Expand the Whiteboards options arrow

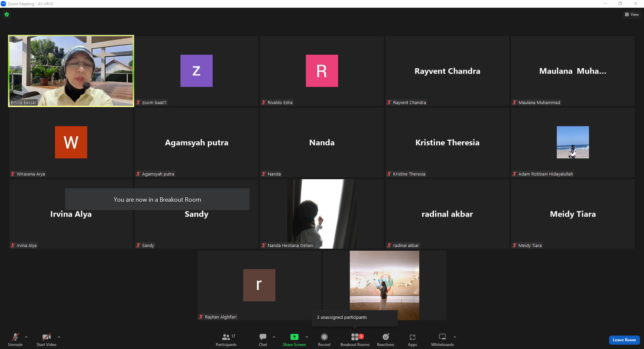point(455,337)
